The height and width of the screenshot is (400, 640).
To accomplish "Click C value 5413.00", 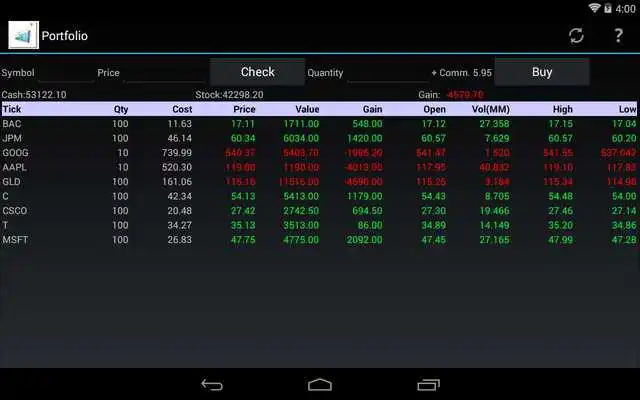I will click(x=301, y=196).
